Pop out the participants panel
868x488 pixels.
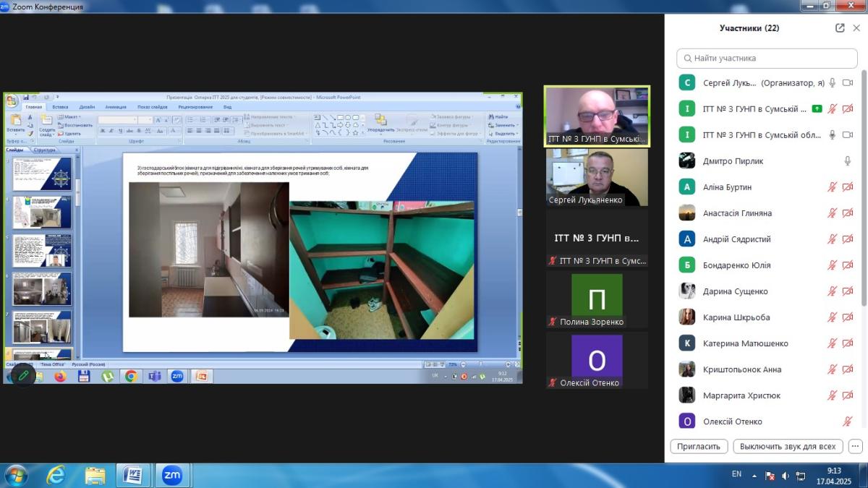[x=840, y=28]
